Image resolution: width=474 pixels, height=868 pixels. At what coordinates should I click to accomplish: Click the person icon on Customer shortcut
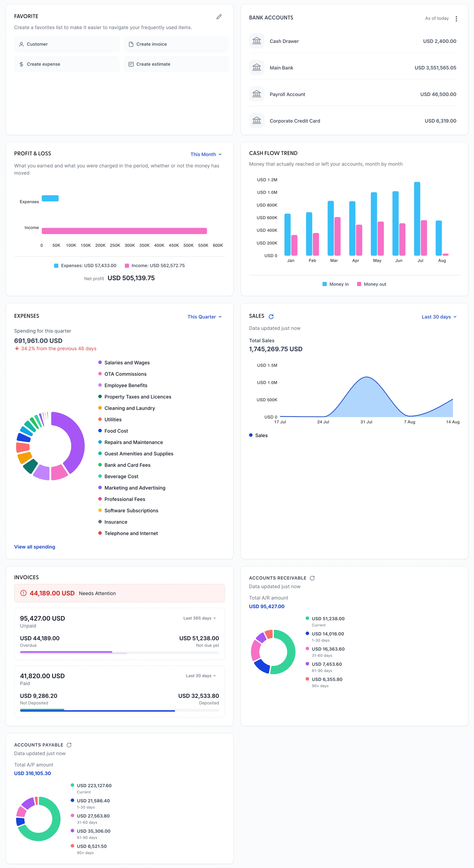pyautogui.click(x=21, y=44)
